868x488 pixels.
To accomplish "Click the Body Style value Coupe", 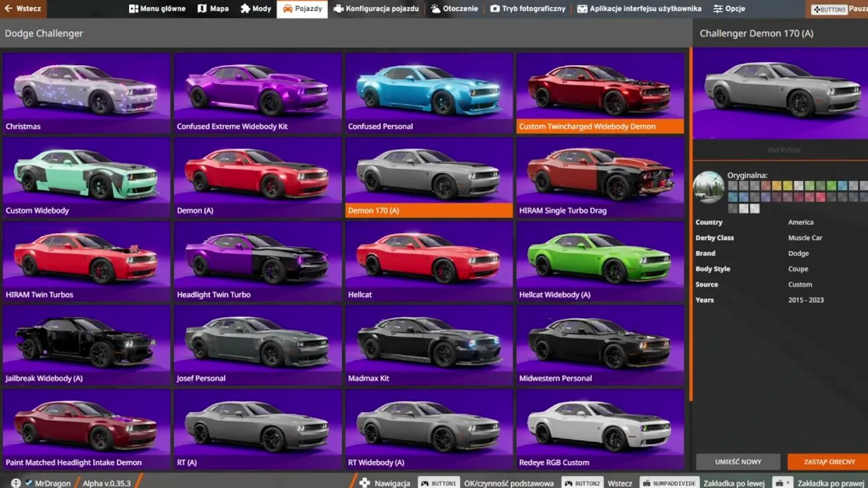I will coord(798,269).
